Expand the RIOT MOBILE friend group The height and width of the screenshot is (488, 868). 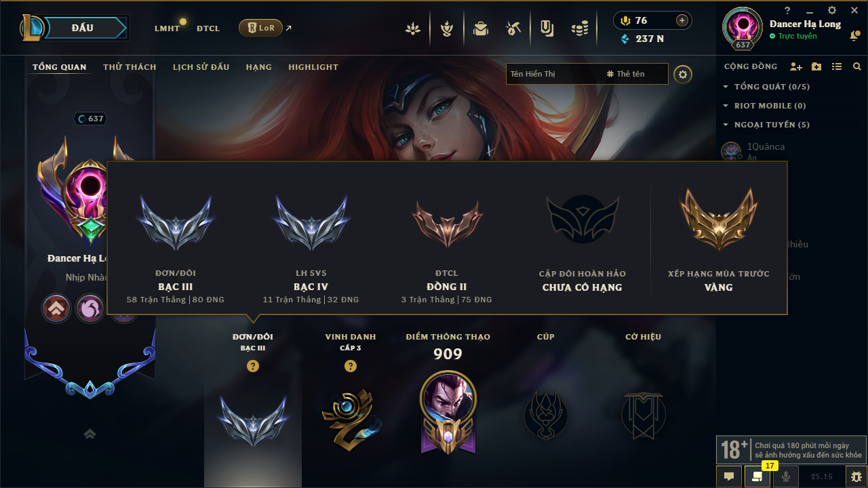tap(764, 106)
